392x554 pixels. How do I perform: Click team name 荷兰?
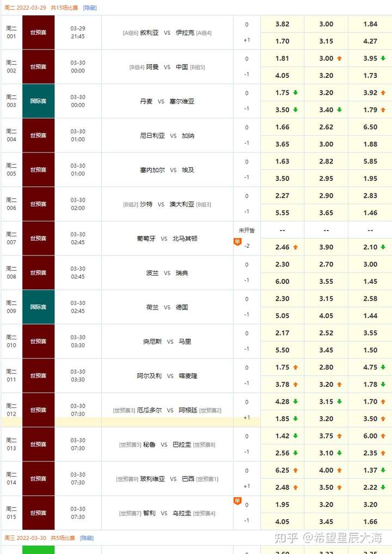[x=152, y=307]
